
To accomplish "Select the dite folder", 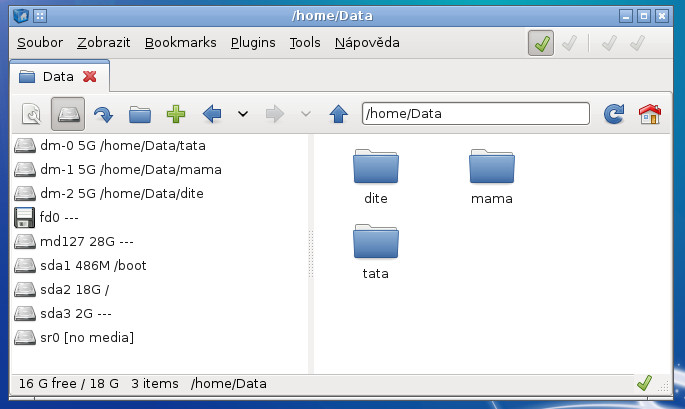I will pos(376,177).
